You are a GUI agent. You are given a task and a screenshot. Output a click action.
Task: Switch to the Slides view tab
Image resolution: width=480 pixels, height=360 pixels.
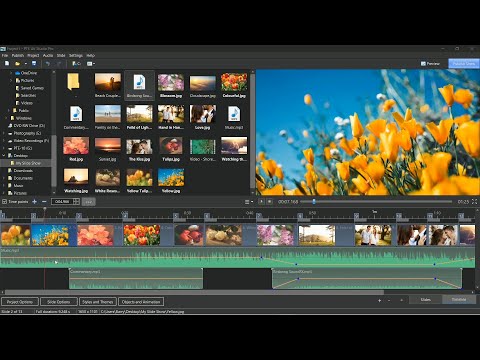[426, 300]
